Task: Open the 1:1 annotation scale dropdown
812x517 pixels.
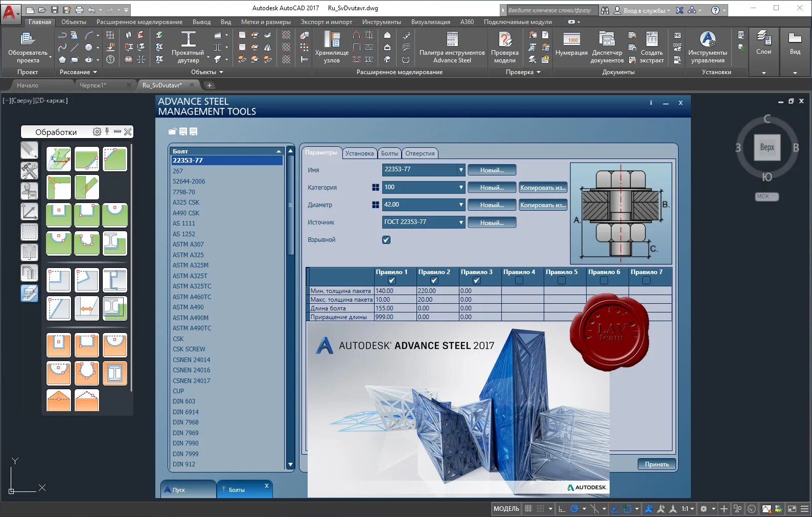Action: click(x=688, y=509)
